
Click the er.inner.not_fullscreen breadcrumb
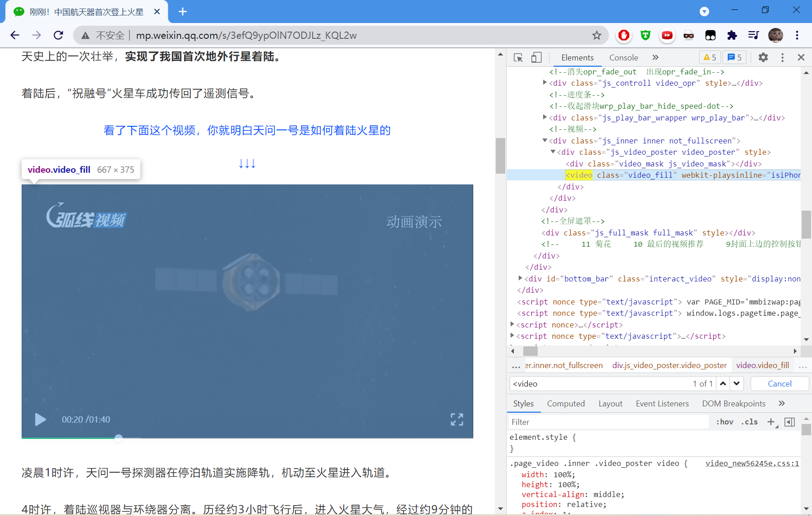[x=564, y=365]
